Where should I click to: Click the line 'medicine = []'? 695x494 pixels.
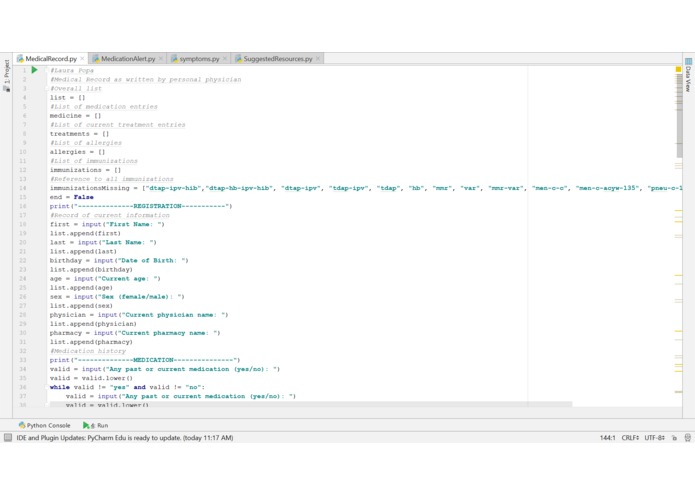75,116
